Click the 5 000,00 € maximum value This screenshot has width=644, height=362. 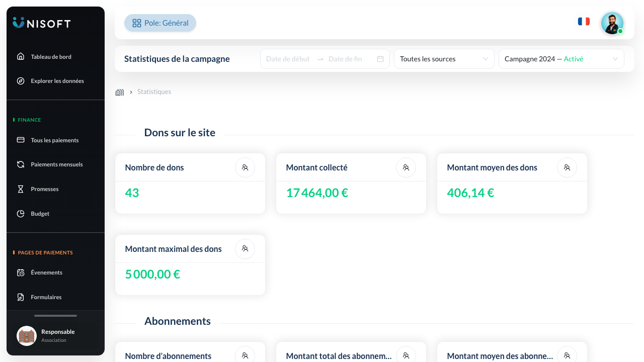152,275
